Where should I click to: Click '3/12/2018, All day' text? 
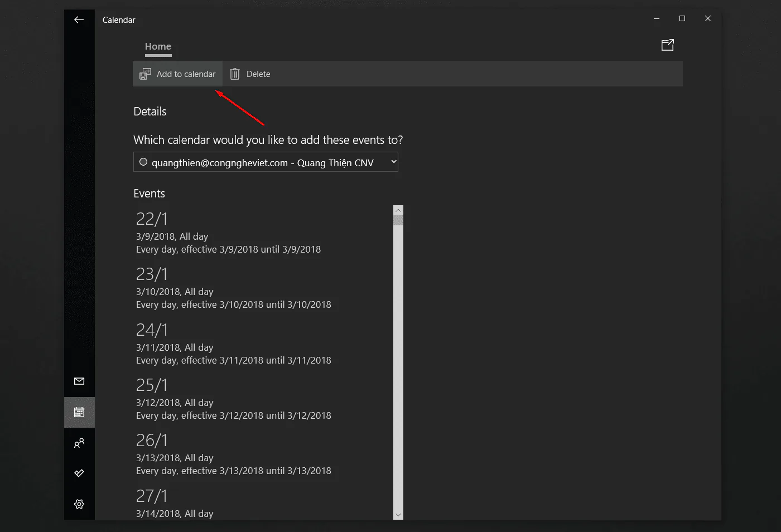(175, 403)
